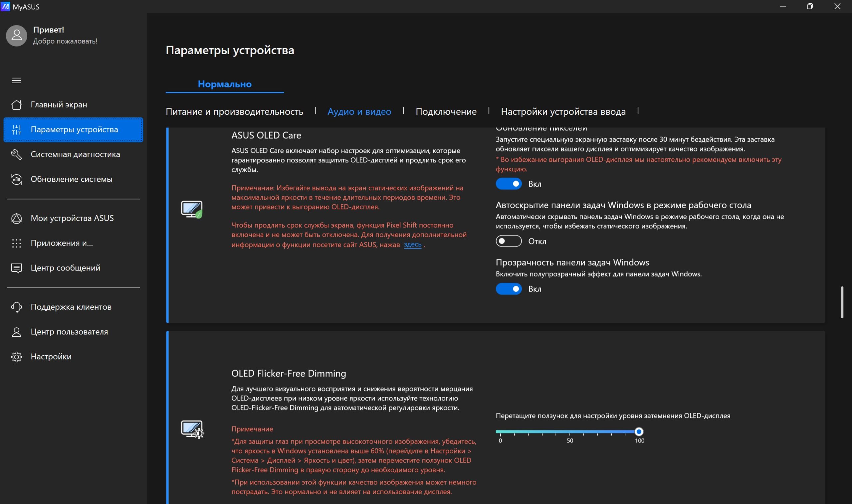Click the Прозрачность панели задач Windows heading
The height and width of the screenshot is (504, 852).
pyautogui.click(x=572, y=262)
